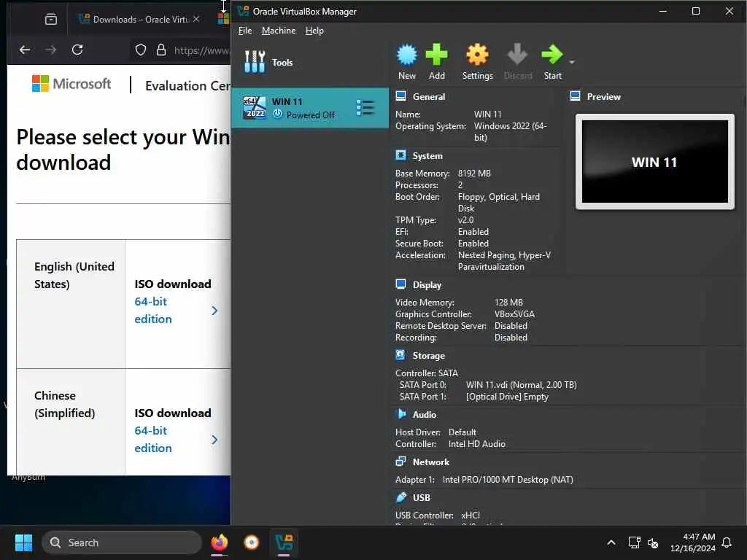This screenshot has width=747, height=560.
Task: Open the Storage settings heading
Action: [428, 356]
